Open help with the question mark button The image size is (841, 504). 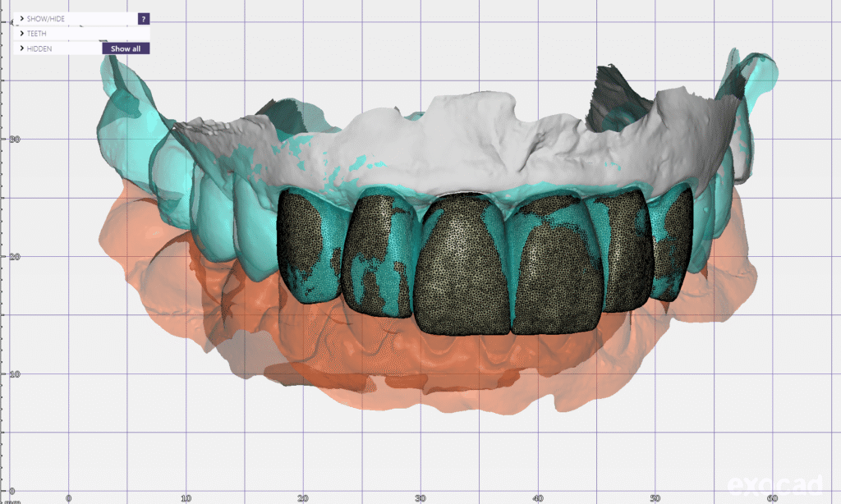(x=144, y=18)
